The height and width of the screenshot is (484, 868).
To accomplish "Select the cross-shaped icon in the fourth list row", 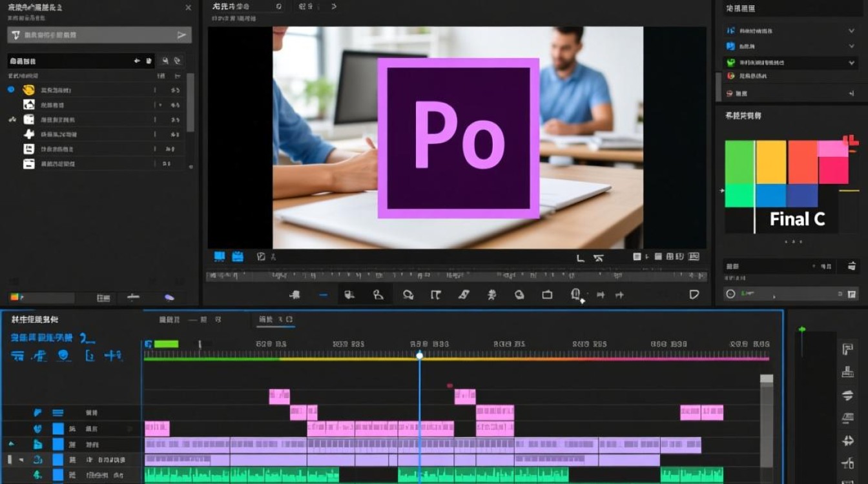I will click(28, 134).
